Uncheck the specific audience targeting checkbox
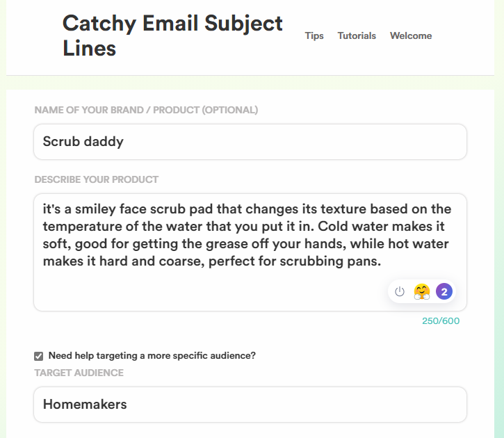Viewport: 504px width, 438px height. (39, 356)
